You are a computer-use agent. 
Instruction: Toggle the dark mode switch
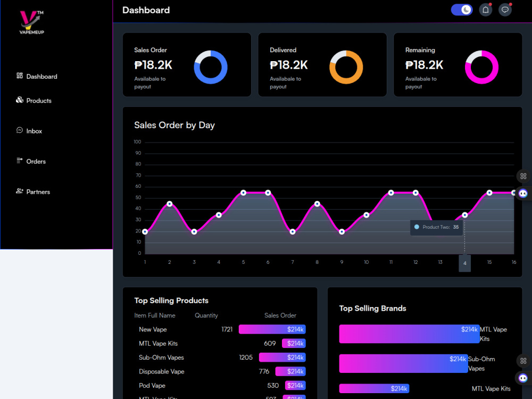(461, 10)
